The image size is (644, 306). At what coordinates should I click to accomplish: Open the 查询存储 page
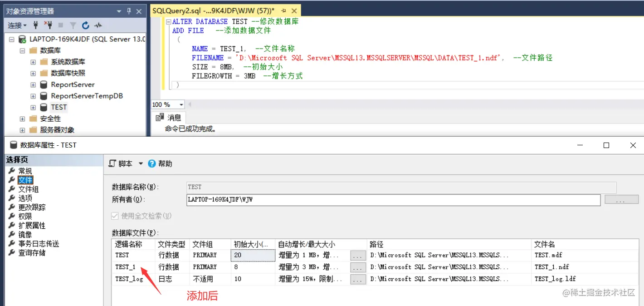tap(32, 253)
